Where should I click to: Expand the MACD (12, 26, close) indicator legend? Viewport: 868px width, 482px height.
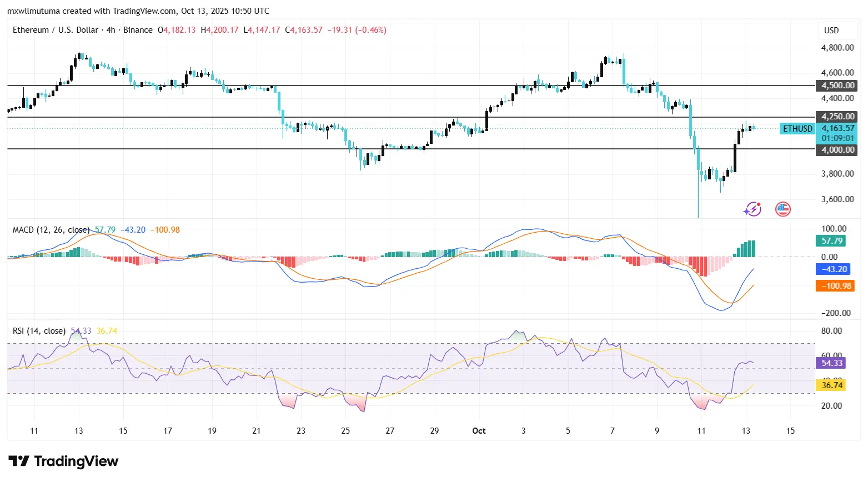point(51,230)
